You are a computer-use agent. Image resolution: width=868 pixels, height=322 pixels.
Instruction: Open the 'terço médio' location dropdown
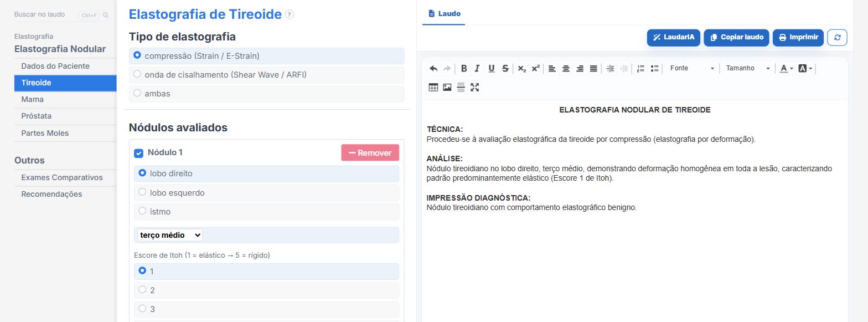170,235
